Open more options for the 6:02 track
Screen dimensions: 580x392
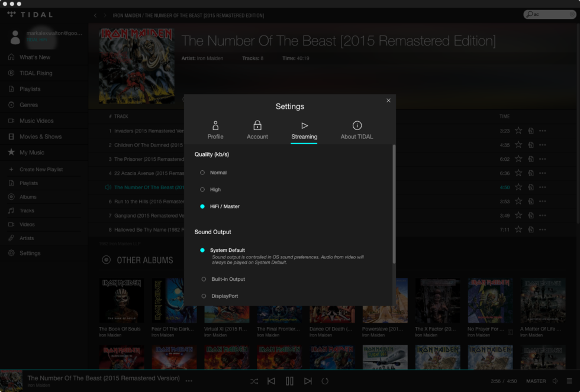543,159
